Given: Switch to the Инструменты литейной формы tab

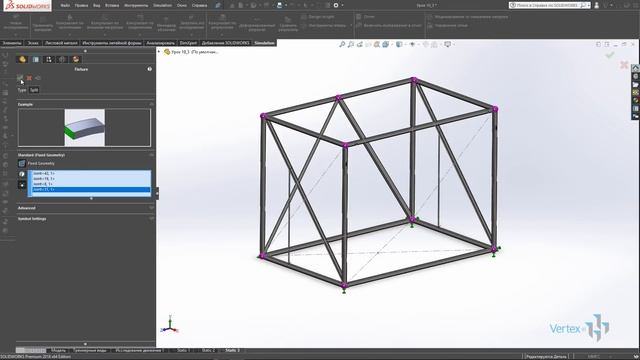Looking at the screenshot, I should click(112, 43).
